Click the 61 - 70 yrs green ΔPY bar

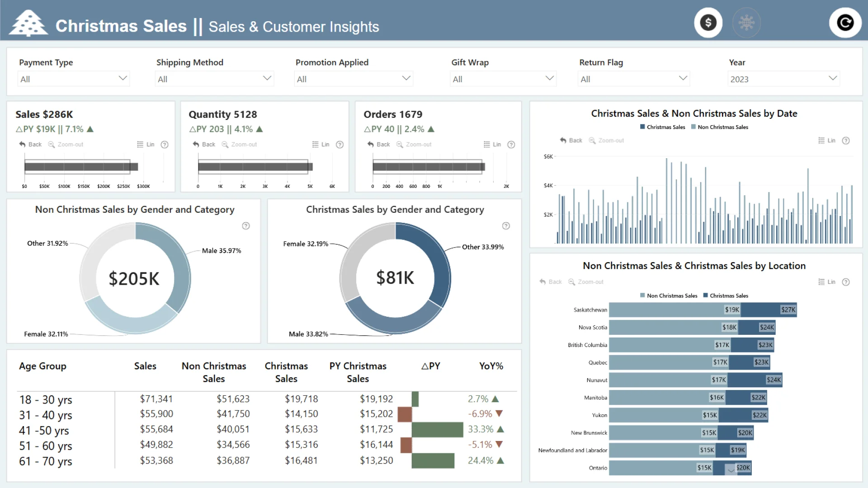tap(433, 461)
